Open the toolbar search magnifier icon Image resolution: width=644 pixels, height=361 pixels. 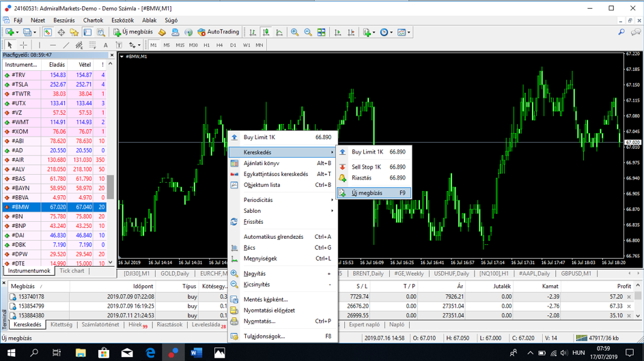tap(621, 32)
